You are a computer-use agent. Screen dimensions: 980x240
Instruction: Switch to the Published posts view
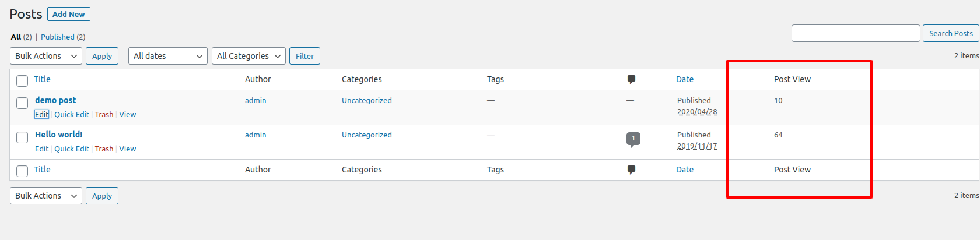(x=57, y=37)
